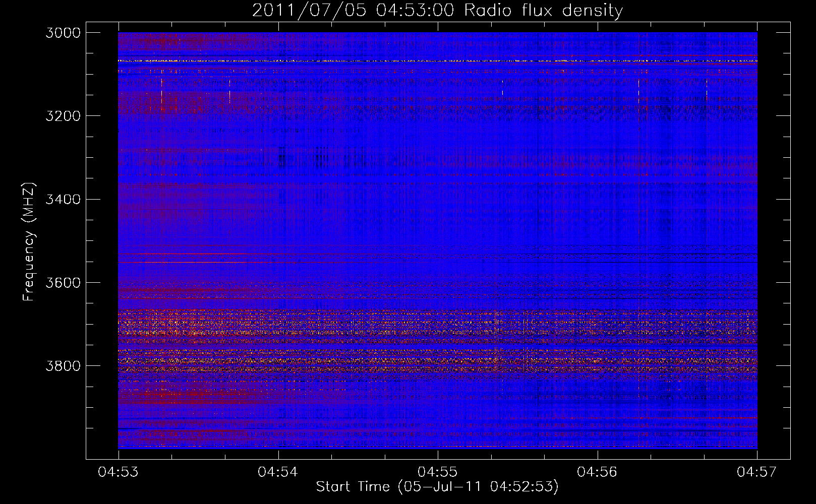Image resolution: width=816 pixels, height=504 pixels.
Task: Click the "04:55" time axis label
Action: tap(438, 472)
